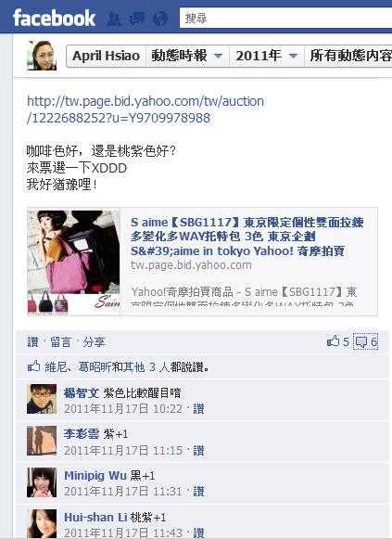Click 留言 to comment on post
This screenshot has height=539, width=392.
point(60,342)
